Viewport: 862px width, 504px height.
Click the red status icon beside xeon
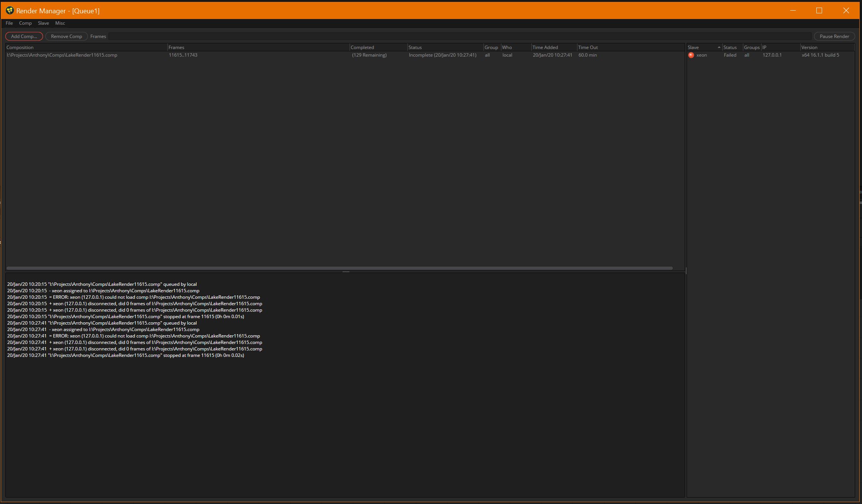tap(691, 55)
